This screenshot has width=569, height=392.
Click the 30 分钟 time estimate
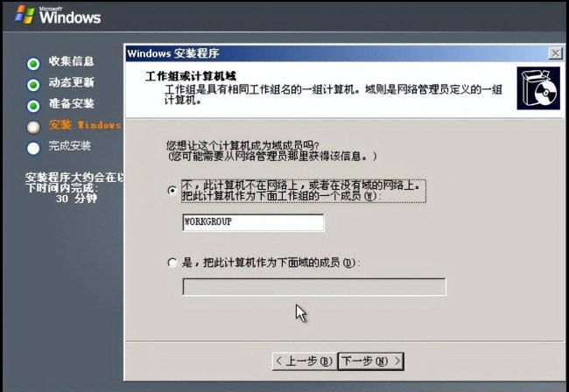[76, 199]
